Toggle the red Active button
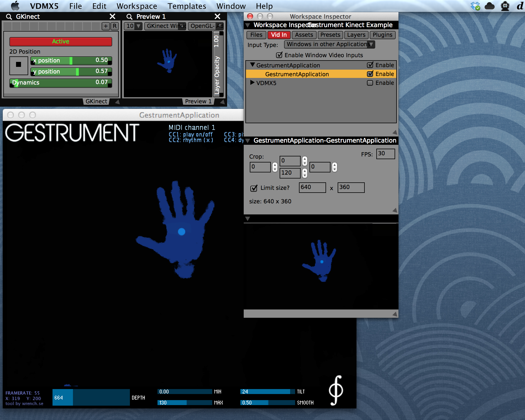 [61, 41]
